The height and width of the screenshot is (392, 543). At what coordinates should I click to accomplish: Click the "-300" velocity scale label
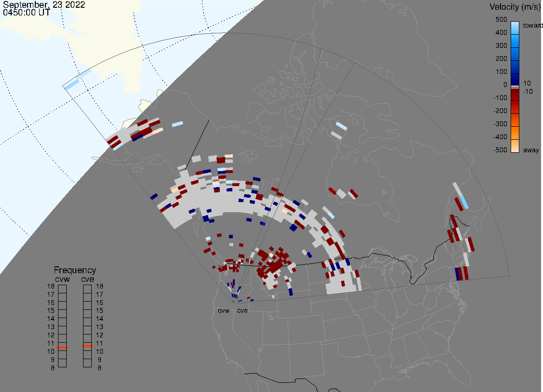point(500,124)
